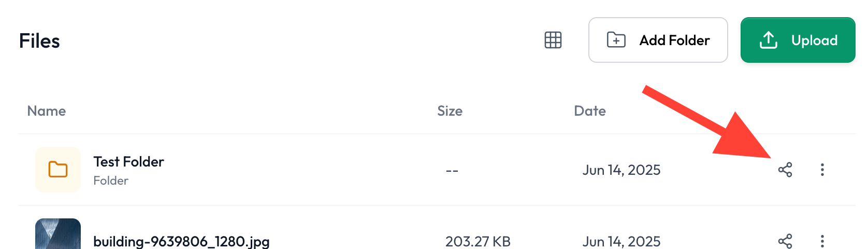Share the building-9639806_1280.jpg file
868x249 pixels.
[785, 241]
